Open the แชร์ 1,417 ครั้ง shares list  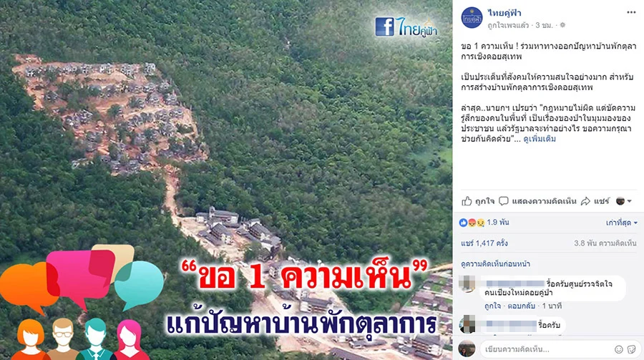point(484,243)
